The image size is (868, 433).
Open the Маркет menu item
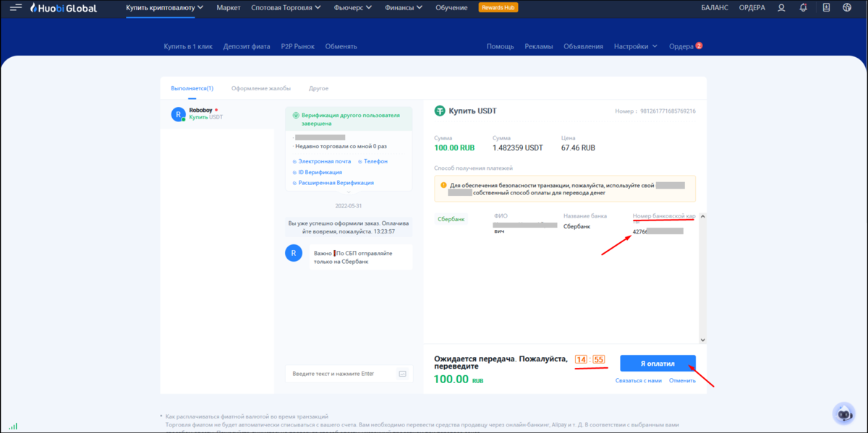click(229, 8)
